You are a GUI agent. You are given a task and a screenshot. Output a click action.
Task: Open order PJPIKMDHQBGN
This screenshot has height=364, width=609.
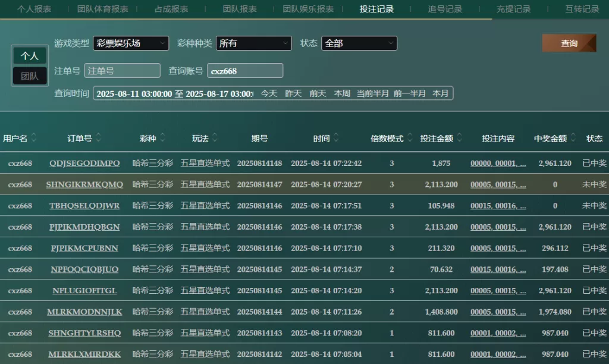point(84,227)
